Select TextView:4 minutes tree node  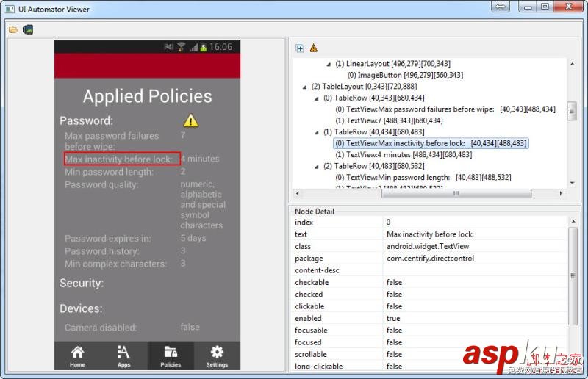(403, 155)
